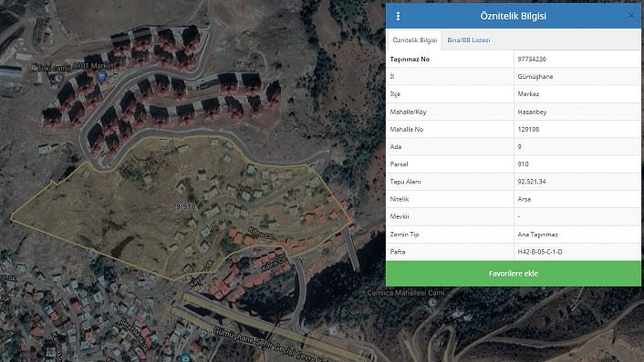Screen dimensions: 644x362
Task: Click the 9/910 parcel label on map
Action: 186,206
